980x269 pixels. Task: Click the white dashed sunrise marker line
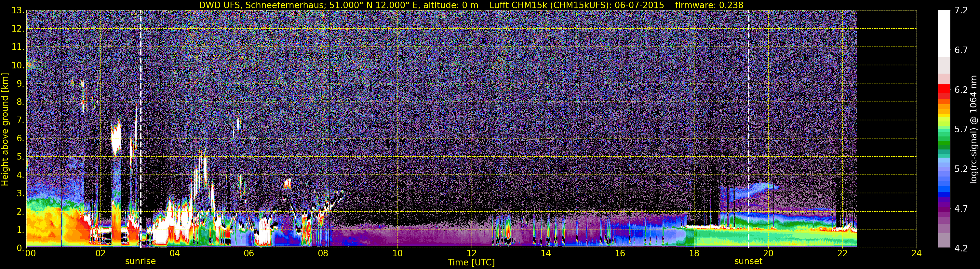[x=141, y=129]
